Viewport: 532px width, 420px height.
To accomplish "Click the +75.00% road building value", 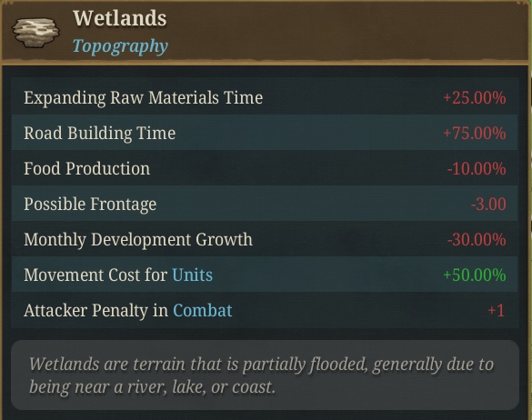I will coord(475,133).
